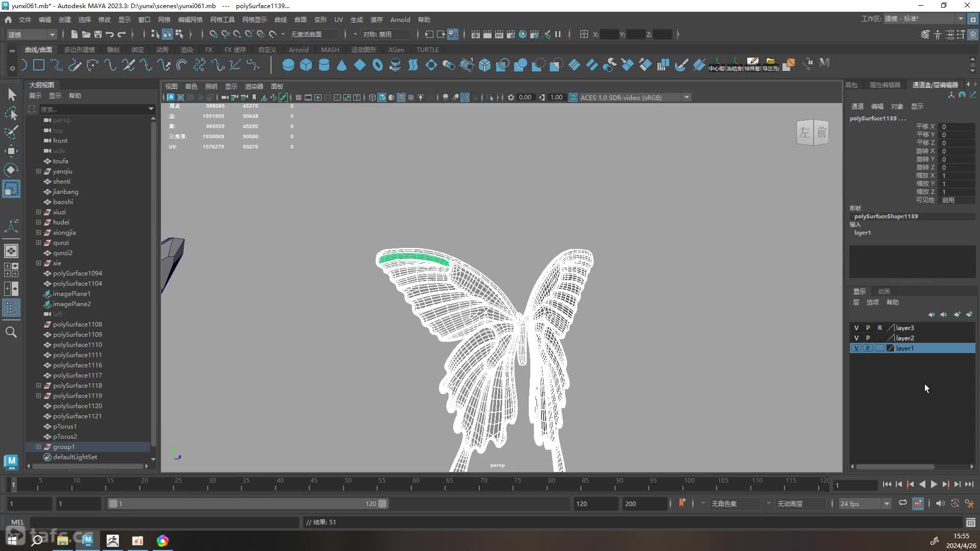980x551 pixels.
Task: Switch to the XGen shelf tab
Action: (396, 49)
